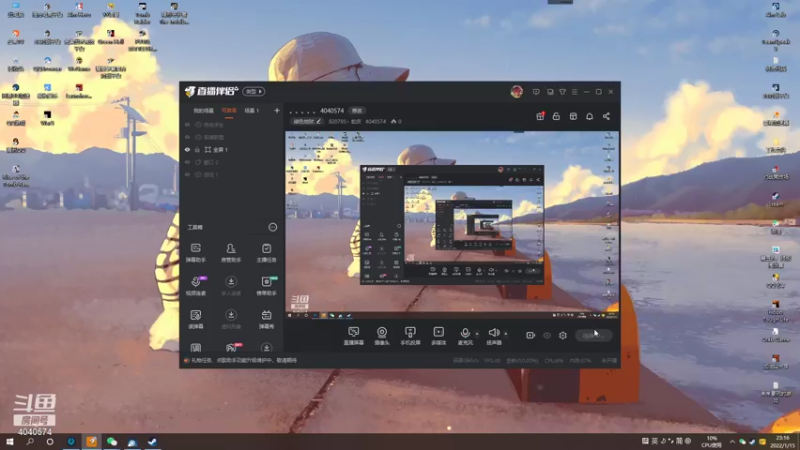This screenshot has width=800, height=450.
Task: Click the shirt skin icon in title bar
Action: click(562, 92)
